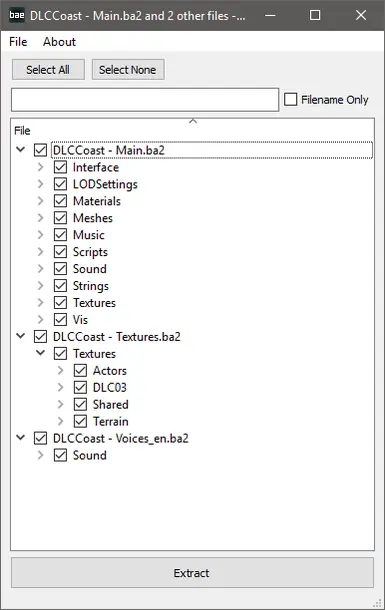385x610 pixels.
Task: Uncheck the Meshes folder checkbox
Action: click(x=60, y=218)
